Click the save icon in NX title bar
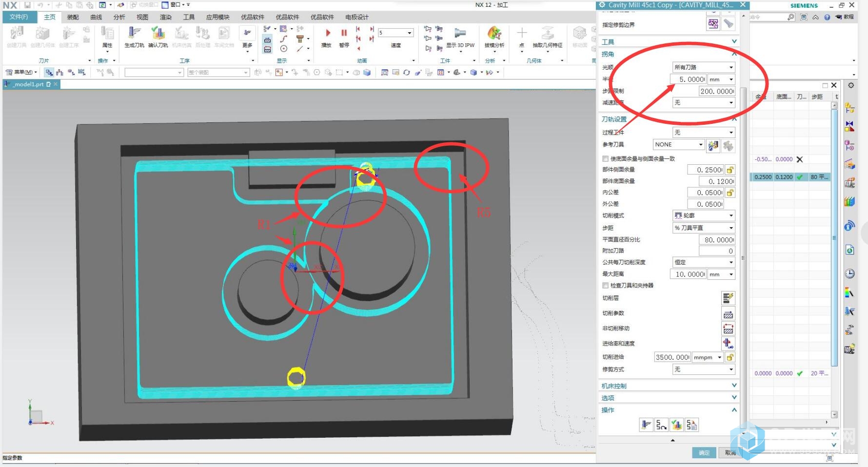The image size is (868, 467). click(27, 5)
